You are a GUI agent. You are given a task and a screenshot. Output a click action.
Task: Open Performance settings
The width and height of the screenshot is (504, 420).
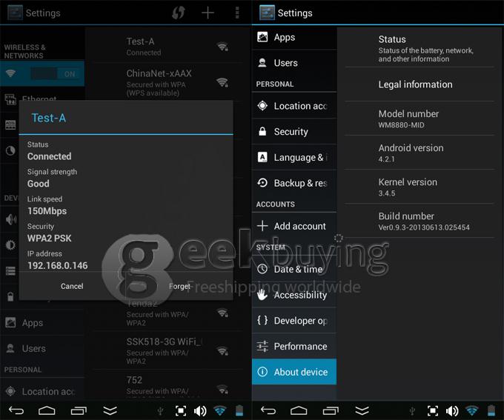pos(300,346)
